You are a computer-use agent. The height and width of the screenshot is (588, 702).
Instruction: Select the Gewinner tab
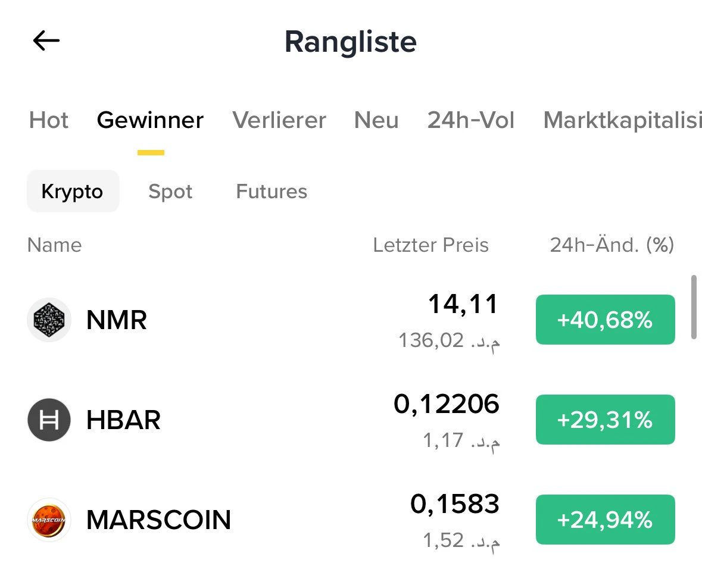pos(151,120)
